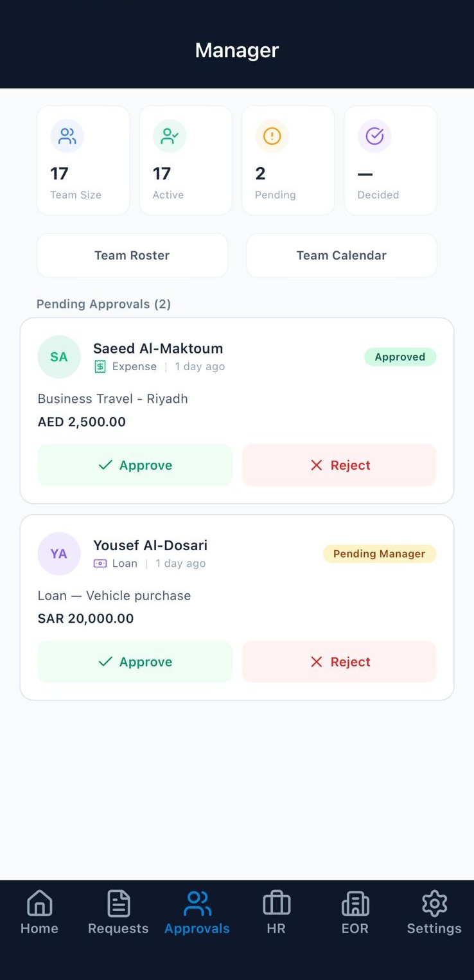Tap the Team Size people icon

click(x=67, y=136)
